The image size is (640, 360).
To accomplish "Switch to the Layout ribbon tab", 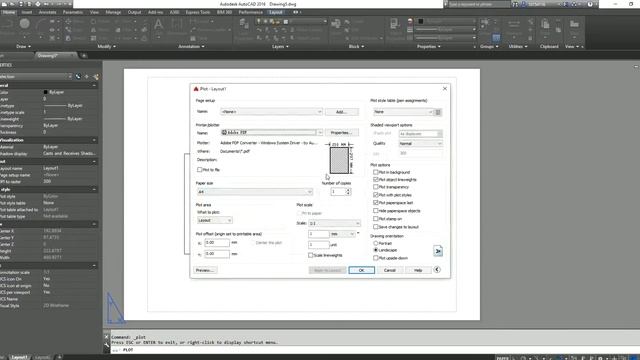I will coord(276,12).
